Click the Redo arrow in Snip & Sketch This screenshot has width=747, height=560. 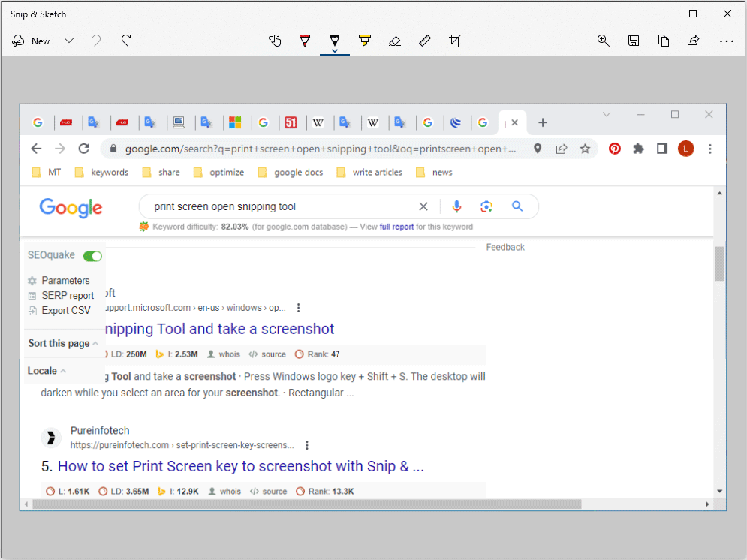point(126,41)
